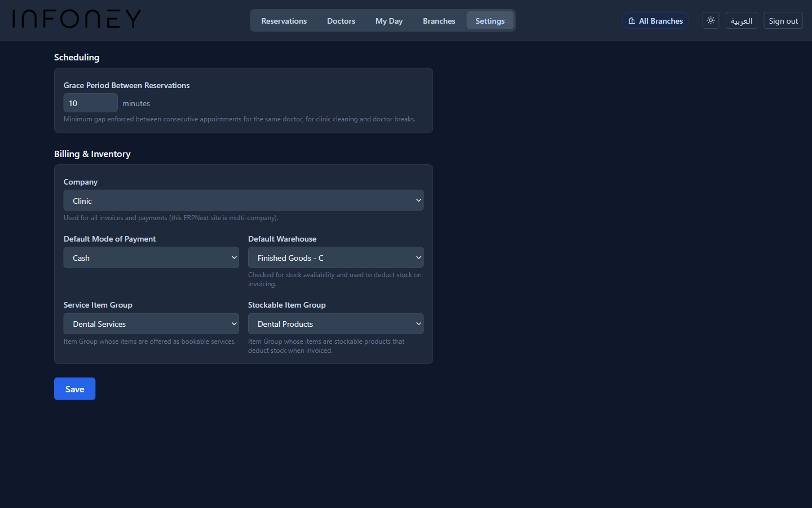
Task: Click the Default Warehouse label
Action: pos(282,239)
